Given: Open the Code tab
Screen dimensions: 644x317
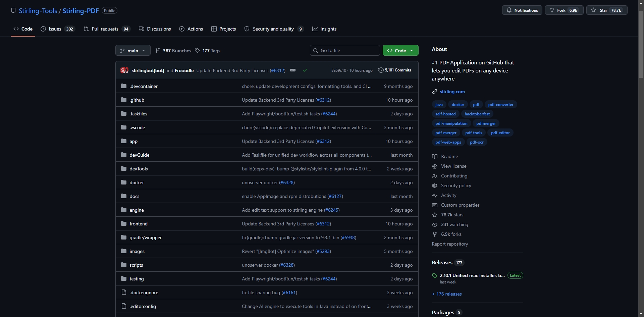Looking at the screenshot, I should tap(23, 29).
